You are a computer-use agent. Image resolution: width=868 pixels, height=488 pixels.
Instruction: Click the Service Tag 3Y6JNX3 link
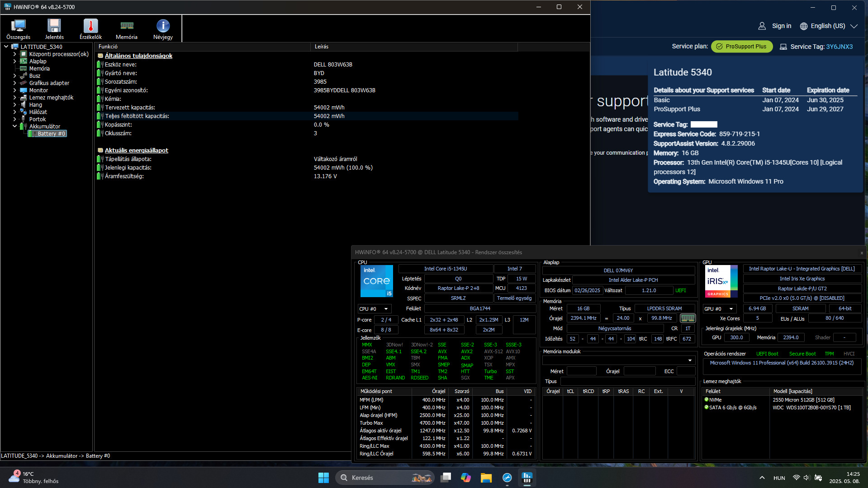coord(839,46)
